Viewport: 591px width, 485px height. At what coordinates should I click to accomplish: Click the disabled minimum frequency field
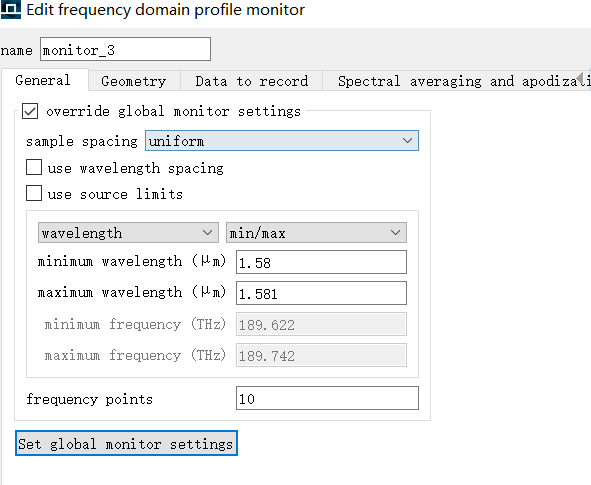coord(321,324)
